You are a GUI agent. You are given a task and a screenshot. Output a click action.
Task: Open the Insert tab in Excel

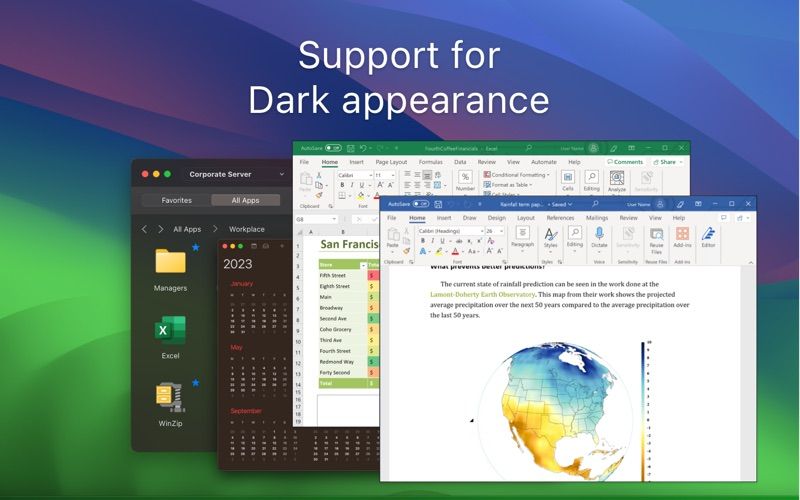point(356,162)
